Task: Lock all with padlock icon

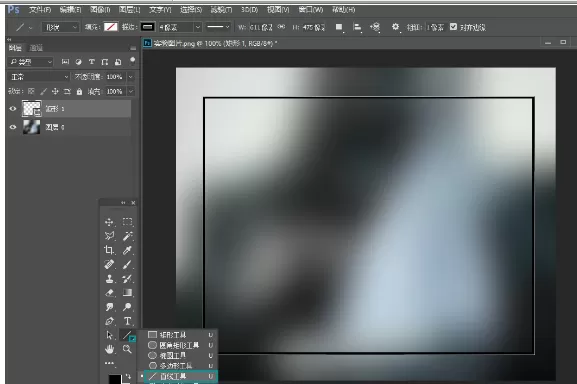Action: 79,91
